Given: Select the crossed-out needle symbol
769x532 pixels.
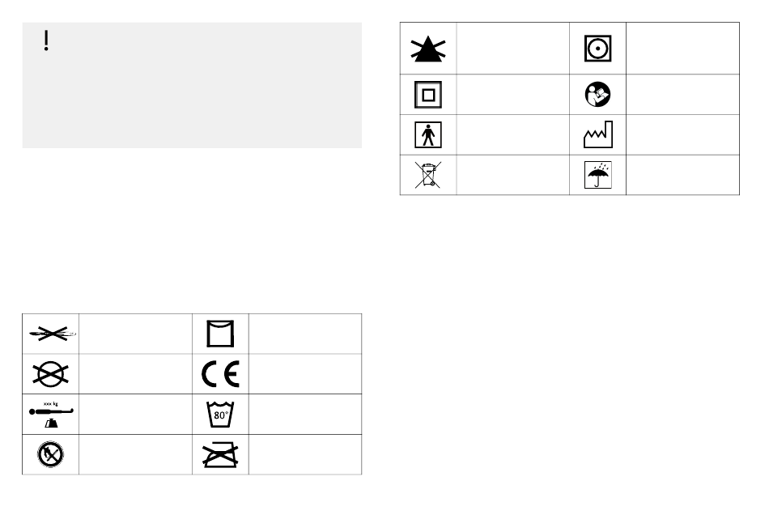Looking at the screenshot, I should pyautogui.click(x=51, y=334).
